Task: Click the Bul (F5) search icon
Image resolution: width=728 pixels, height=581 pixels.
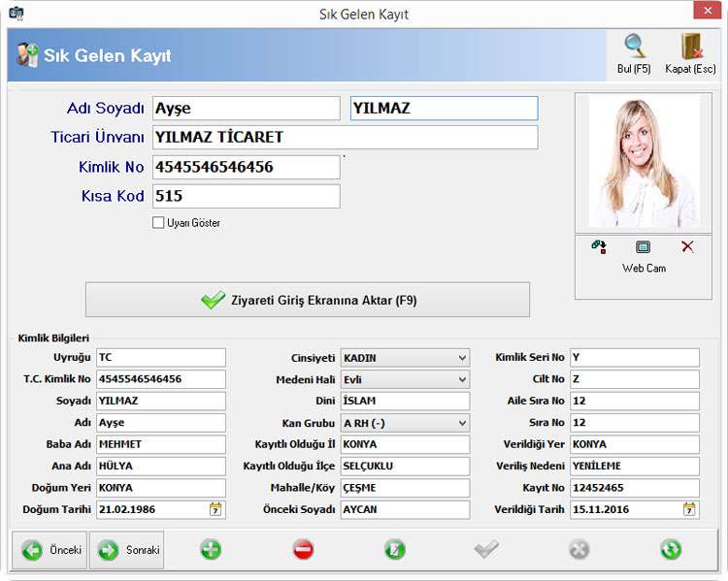Action: tap(634, 47)
